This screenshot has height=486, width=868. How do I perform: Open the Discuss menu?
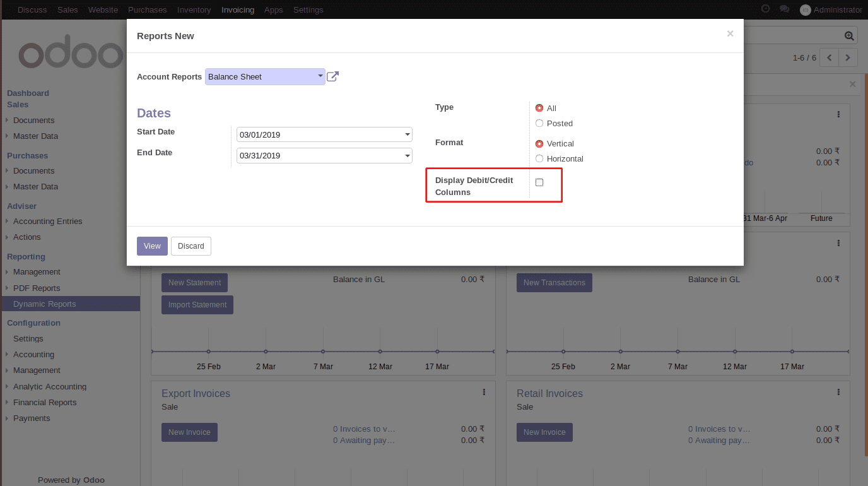coord(32,9)
